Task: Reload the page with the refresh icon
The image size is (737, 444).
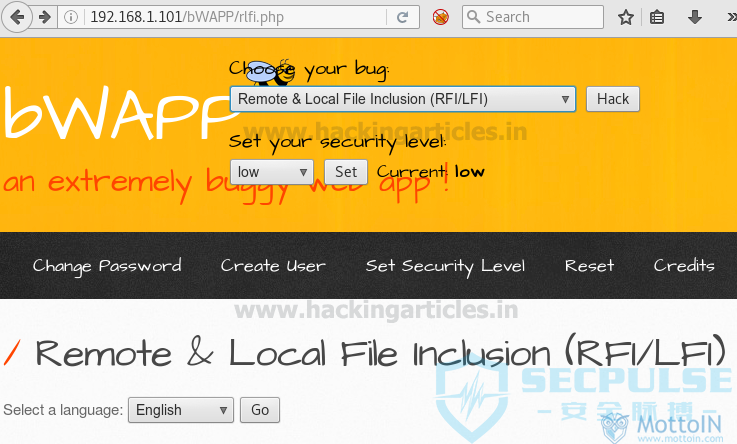Action: pos(402,17)
